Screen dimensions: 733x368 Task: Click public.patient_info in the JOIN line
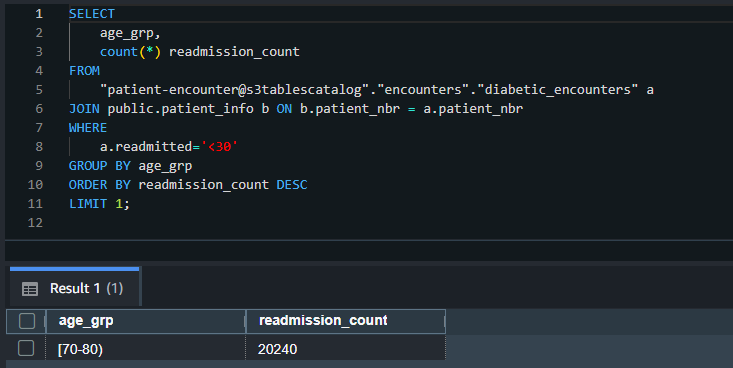click(x=180, y=109)
